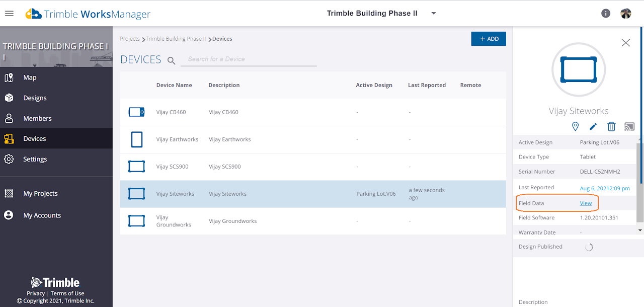Click the Last Reported column header
Image resolution: width=644 pixels, height=307 pixels.
(427, 85)
